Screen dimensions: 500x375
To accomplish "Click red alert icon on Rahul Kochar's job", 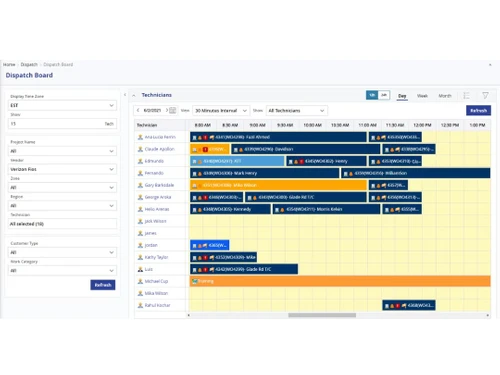I will coord(398,305).
